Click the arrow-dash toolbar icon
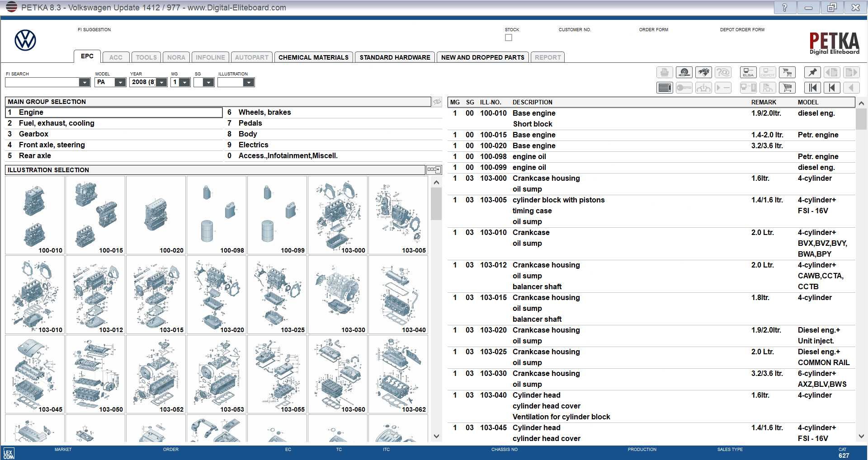The width and height of the screenshot is (868, 460). tap(723, 88)
